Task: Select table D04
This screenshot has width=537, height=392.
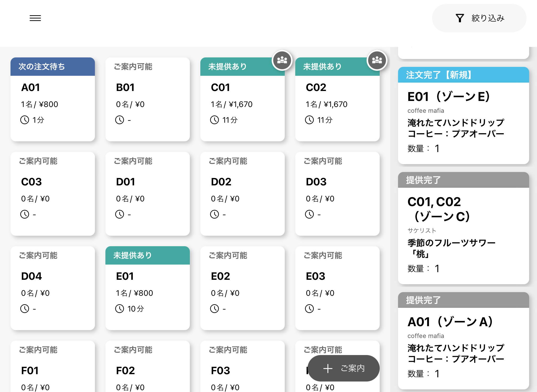Action: click(53, 288)
